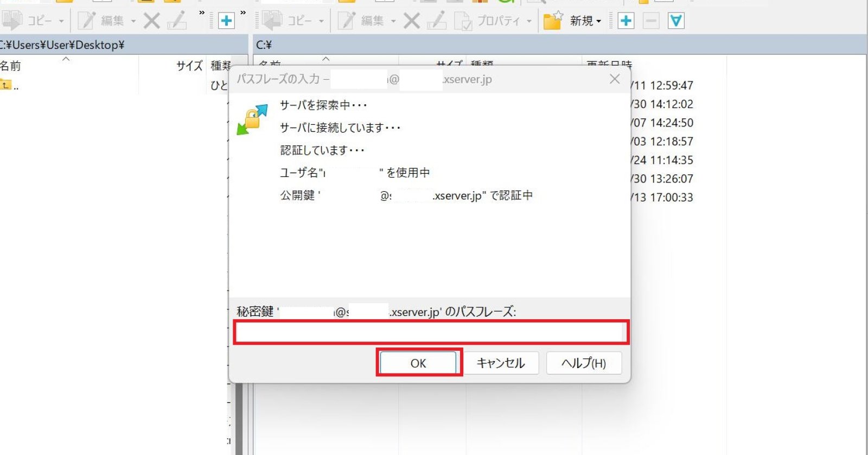Click the left panel コピー copy icon
The height and width of the screenshot is (455, 868).
click(12, 21)
